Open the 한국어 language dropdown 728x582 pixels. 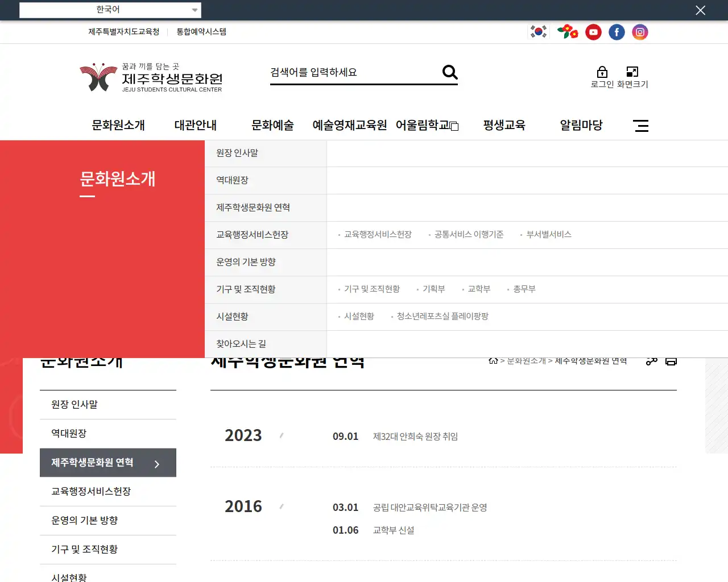click(x=110, y=10)
